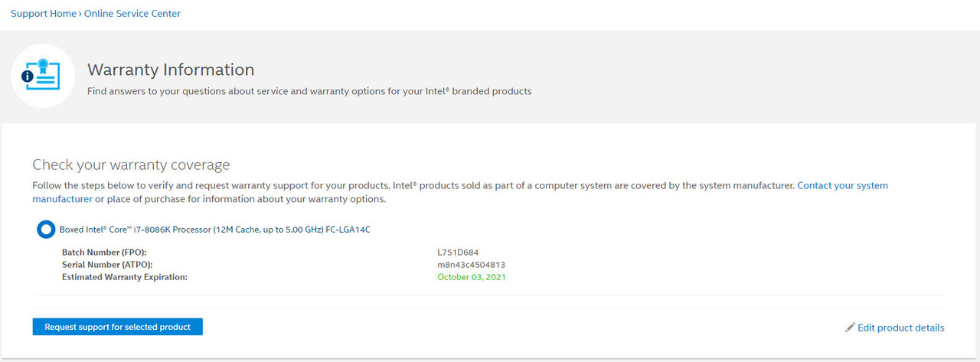Go to Support Home breadcrumb
Screen dimensions: 980x362
44,14
